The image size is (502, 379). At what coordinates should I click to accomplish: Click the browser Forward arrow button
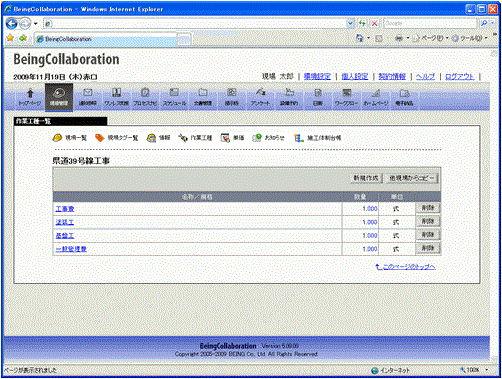point(25,23)
